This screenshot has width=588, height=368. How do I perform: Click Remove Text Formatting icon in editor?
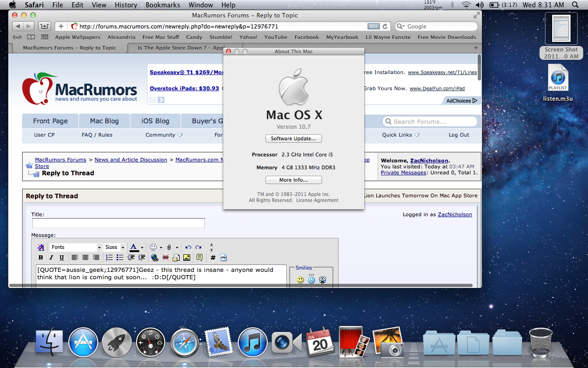41,247
